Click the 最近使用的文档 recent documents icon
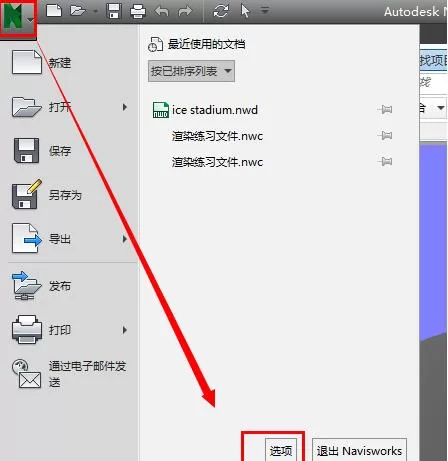This screenshot has height=461, width=448. click(155, 45)
